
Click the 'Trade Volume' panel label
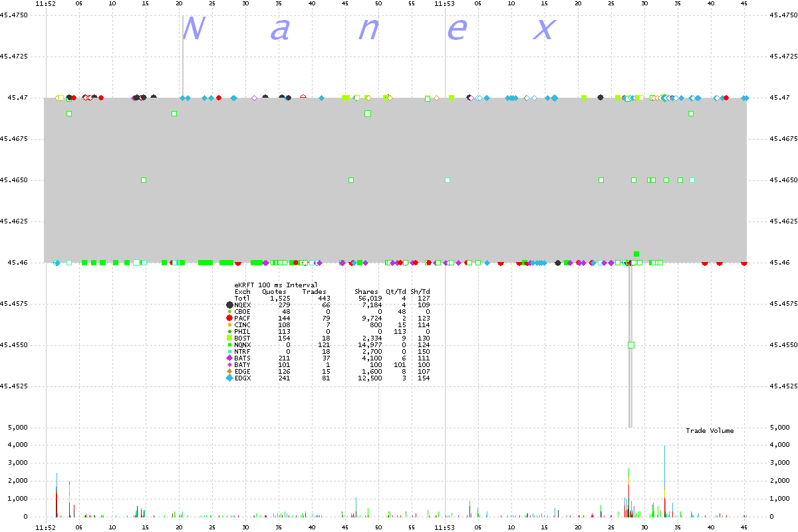click(x=710, y=431)
